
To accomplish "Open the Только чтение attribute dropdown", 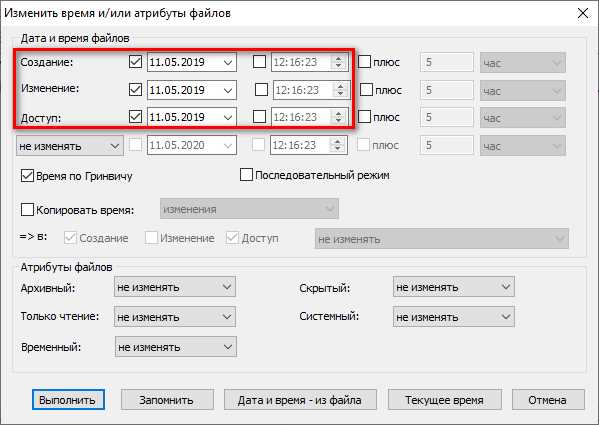I will coord(175,317).
